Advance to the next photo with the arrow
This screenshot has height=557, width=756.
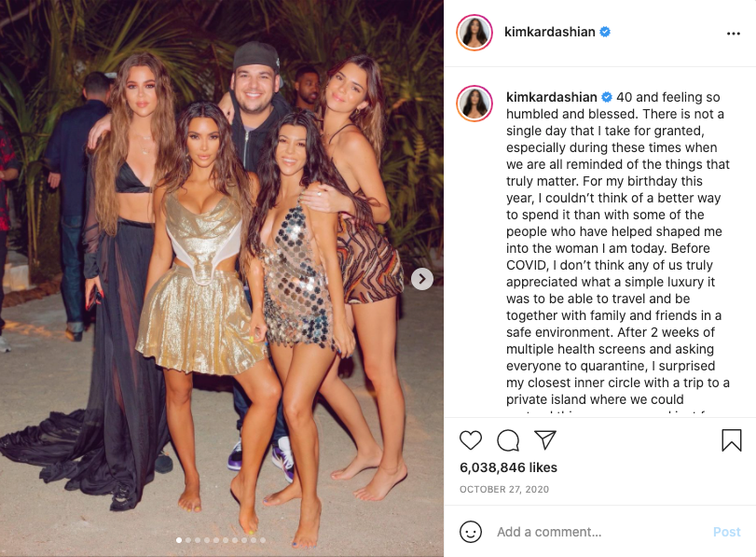click(422, 279)
